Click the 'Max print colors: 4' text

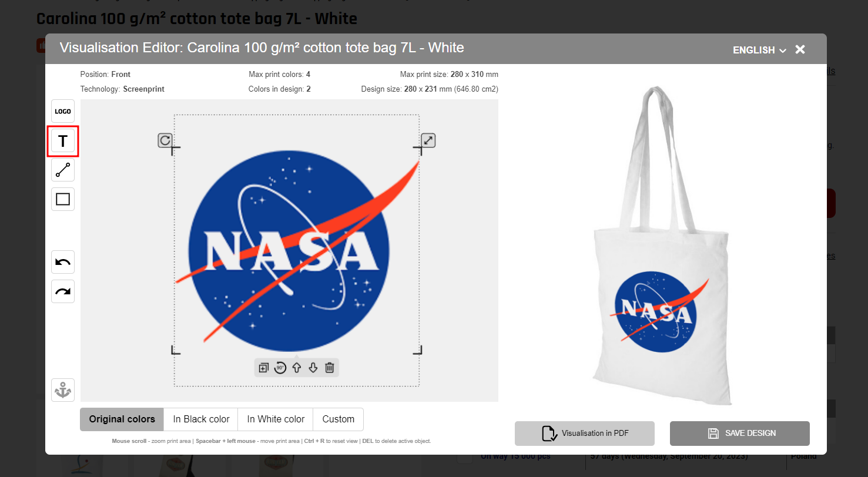[x=280, y=75]
